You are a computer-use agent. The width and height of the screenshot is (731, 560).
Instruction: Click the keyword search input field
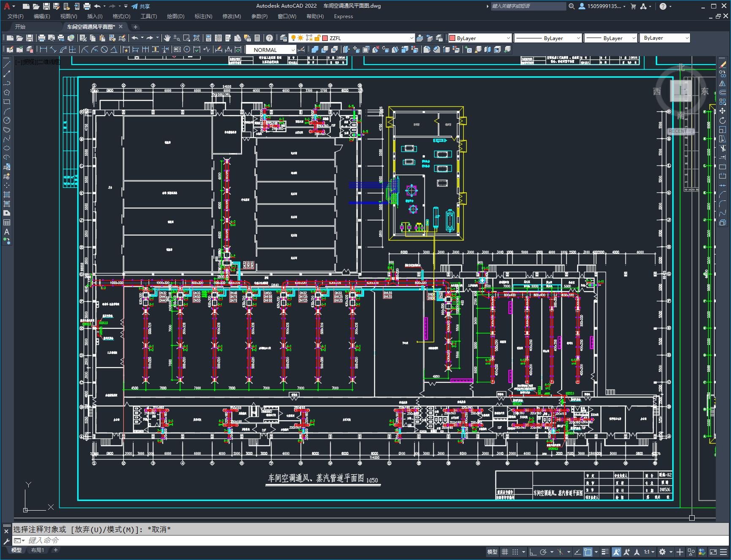pyautogui.click(x=528, y=6)
